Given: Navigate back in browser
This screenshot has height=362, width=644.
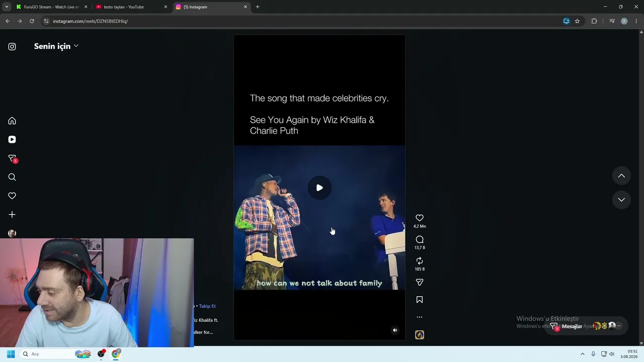Looking at the screenshot, I should 8,21.
